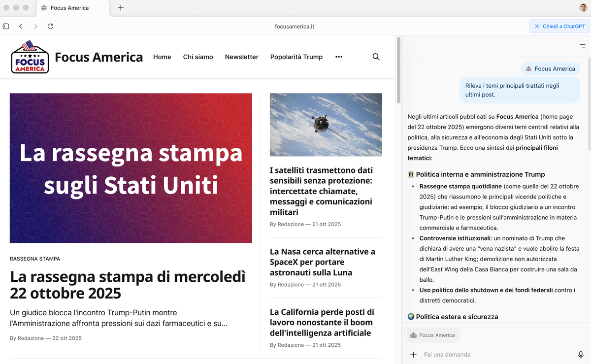Open the ChatGPT sidebar options menu
The height and width of the screenshot is (364, 591).
click(x=583, y=46)
